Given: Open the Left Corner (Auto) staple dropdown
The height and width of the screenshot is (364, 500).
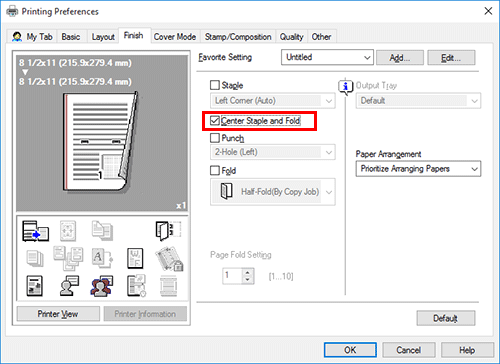Looking at the screenshot, I should (273, 100).
